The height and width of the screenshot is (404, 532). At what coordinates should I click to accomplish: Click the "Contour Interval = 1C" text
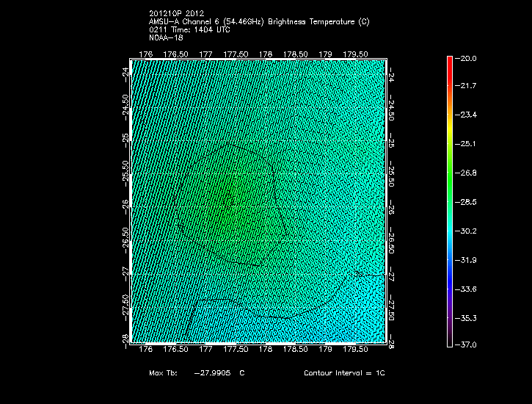pos(344,373)
